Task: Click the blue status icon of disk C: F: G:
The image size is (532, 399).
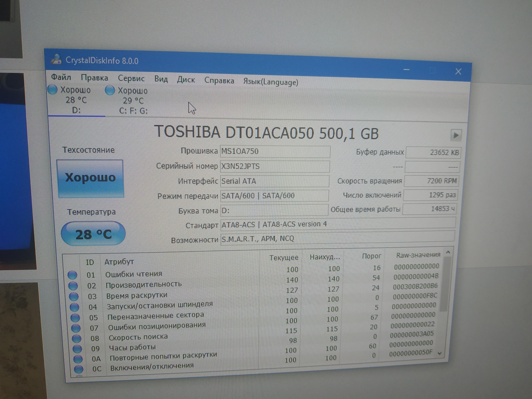Action: tap(110, 90)
